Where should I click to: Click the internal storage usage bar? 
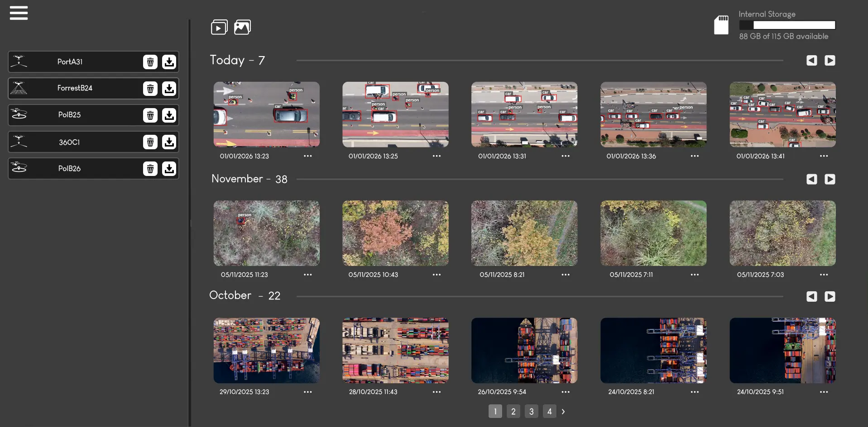786,25
